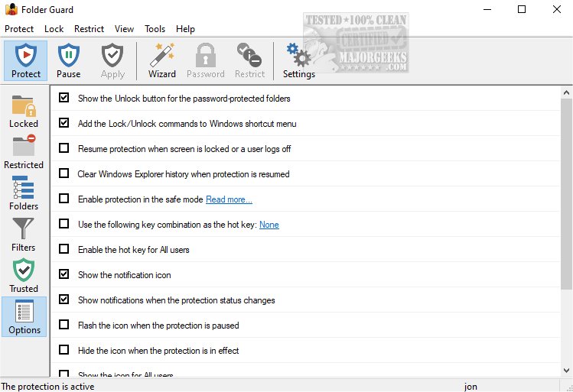Open the Protect menu
Viewport: 573px width, 392px height.
(19, 29)
